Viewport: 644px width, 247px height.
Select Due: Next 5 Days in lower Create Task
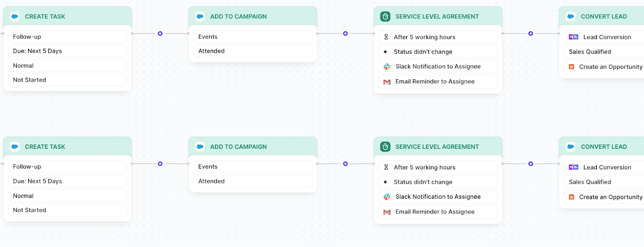[x=68, y=181]
